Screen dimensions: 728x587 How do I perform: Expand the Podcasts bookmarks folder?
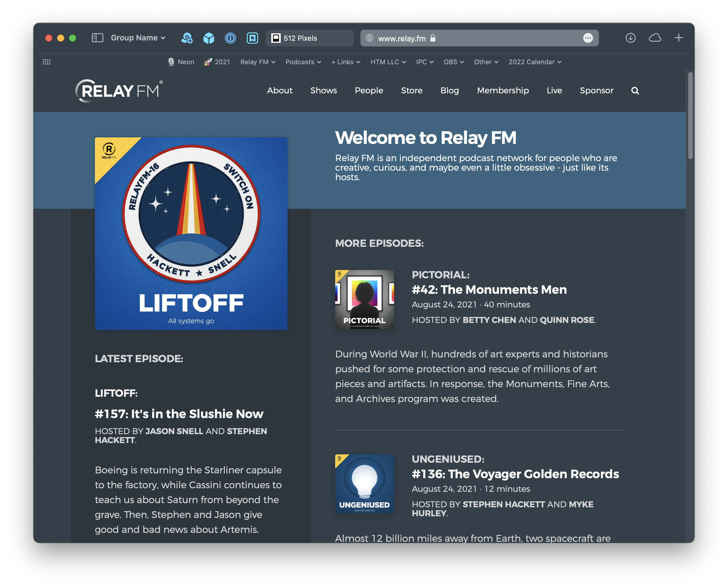[303, 62]
